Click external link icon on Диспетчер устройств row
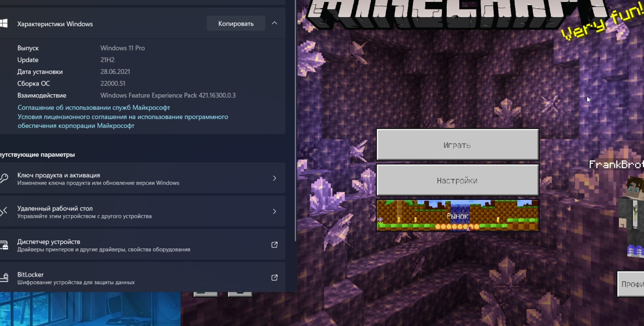This screenshot has width=644, height=326. (x=274, y=245)
